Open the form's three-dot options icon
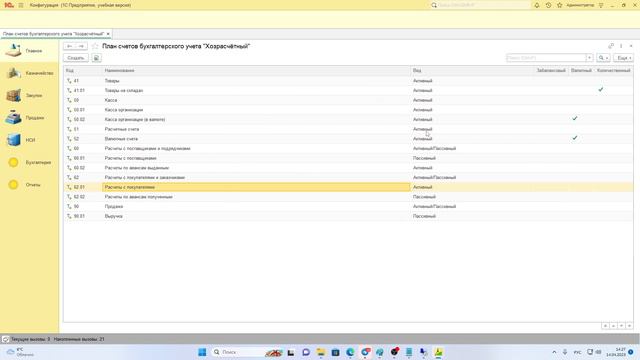Image resolution: width=640 pixels, height=360 pixels. pyautogui.click(x=621, y=46)
